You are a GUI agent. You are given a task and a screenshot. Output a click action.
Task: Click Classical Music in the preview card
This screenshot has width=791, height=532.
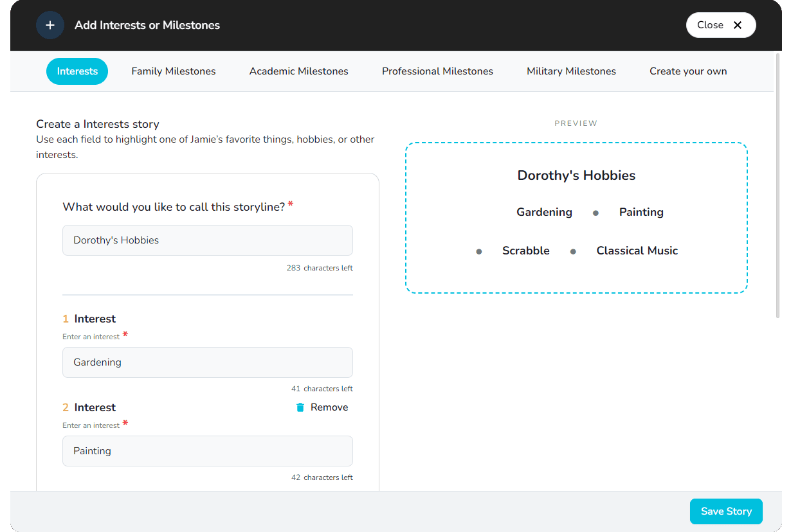(637, 251)
